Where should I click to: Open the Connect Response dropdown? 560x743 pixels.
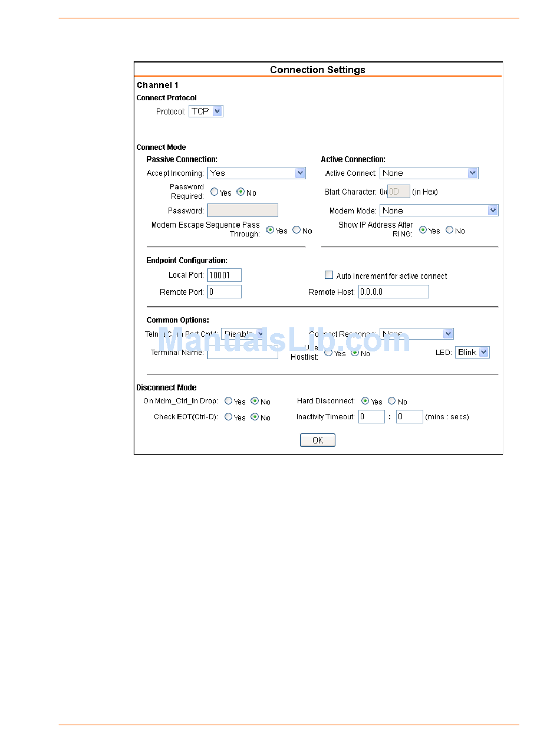tap(417, 334)
